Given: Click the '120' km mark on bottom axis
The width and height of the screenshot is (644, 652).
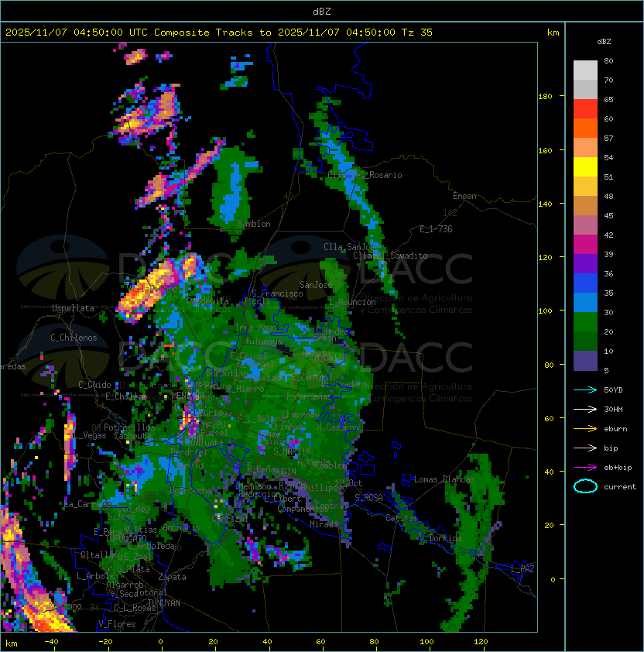Looking at the screenshot, I should (481, 642).
